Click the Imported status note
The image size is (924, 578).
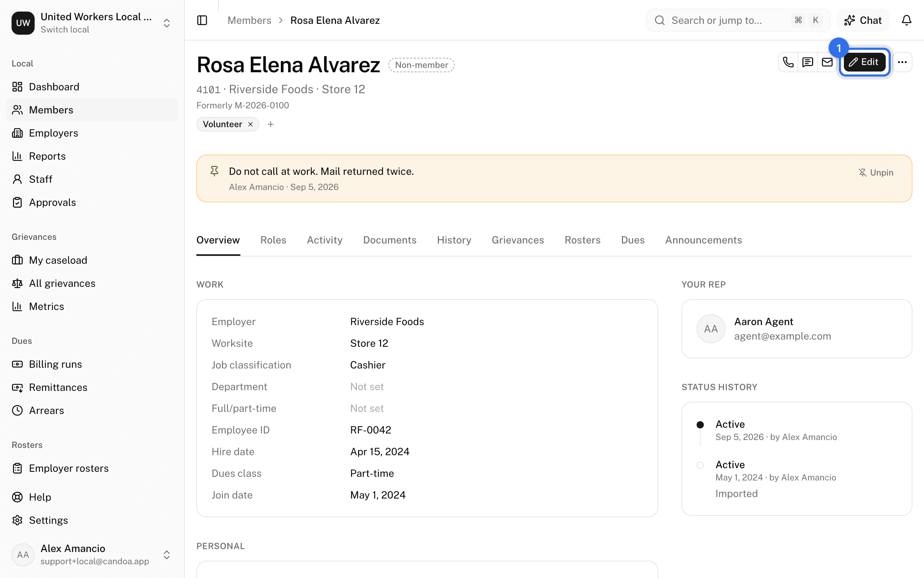pos(736,494)
